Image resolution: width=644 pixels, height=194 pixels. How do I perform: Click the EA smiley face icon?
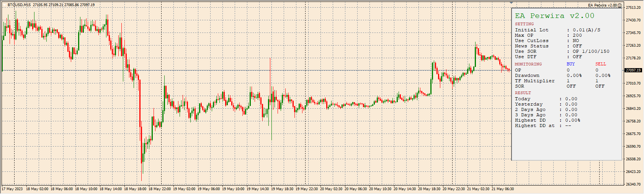pos(620,5)
